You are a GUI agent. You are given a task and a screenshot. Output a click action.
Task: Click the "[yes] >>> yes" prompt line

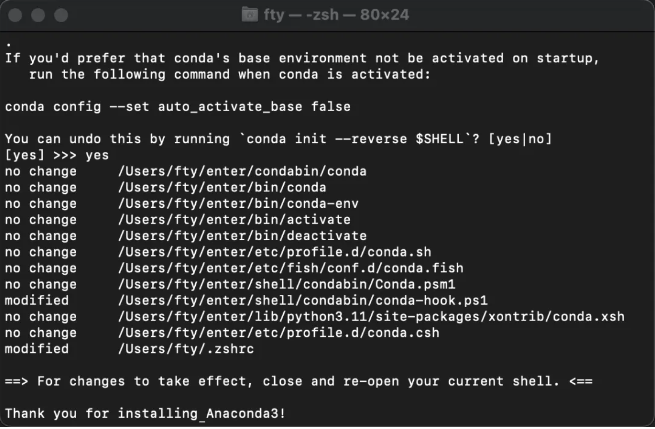(x=56, y=155)
